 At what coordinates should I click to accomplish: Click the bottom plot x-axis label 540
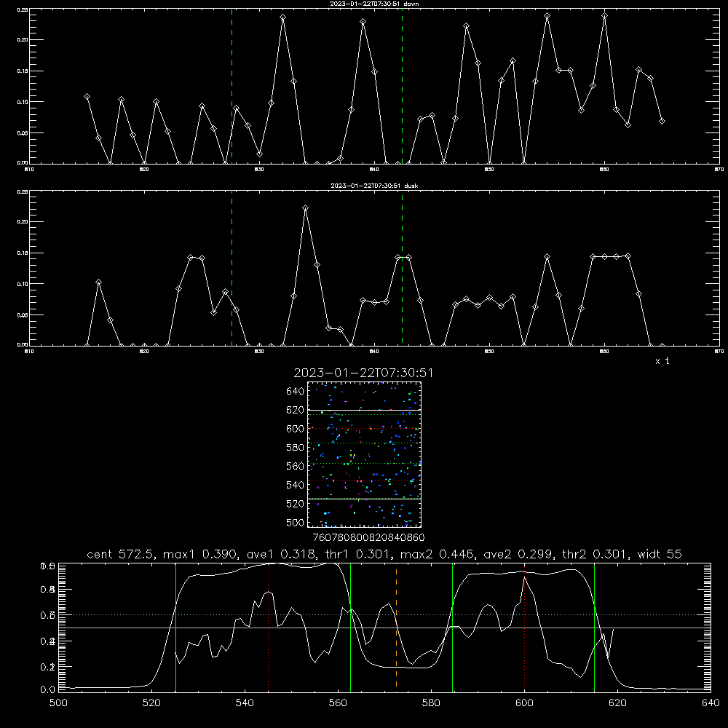pos(245,703)
